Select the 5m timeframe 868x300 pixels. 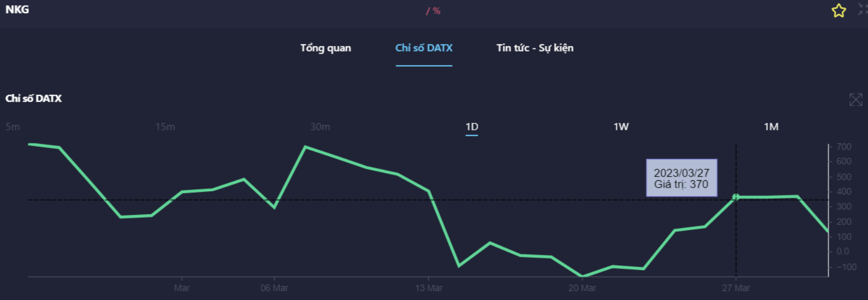[13, 127]
